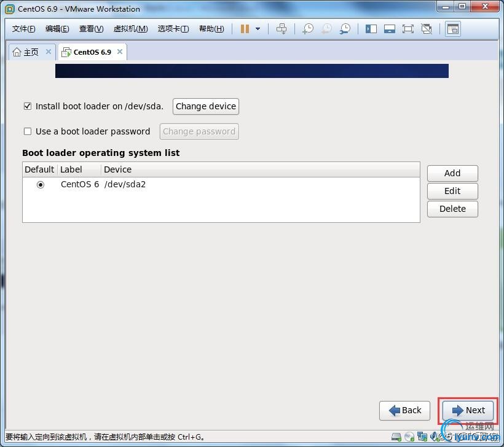Open the 编辑(E) menu
The height and width of the screenshot is (447, 504).
[57, 29]
